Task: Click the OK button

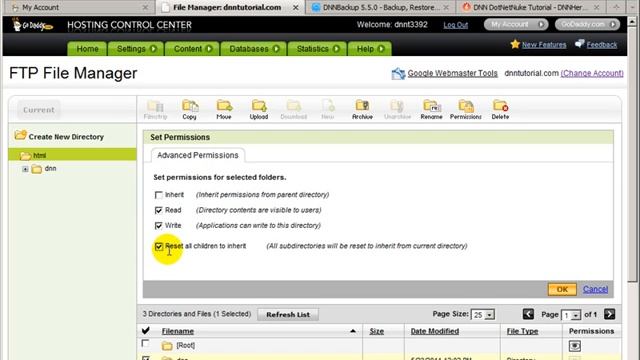Action: (x=562, y=289)
